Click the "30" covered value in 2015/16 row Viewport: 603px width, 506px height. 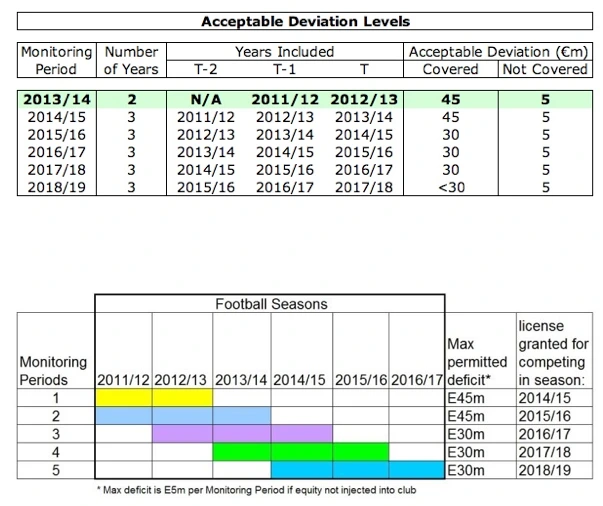click(451, 135)
